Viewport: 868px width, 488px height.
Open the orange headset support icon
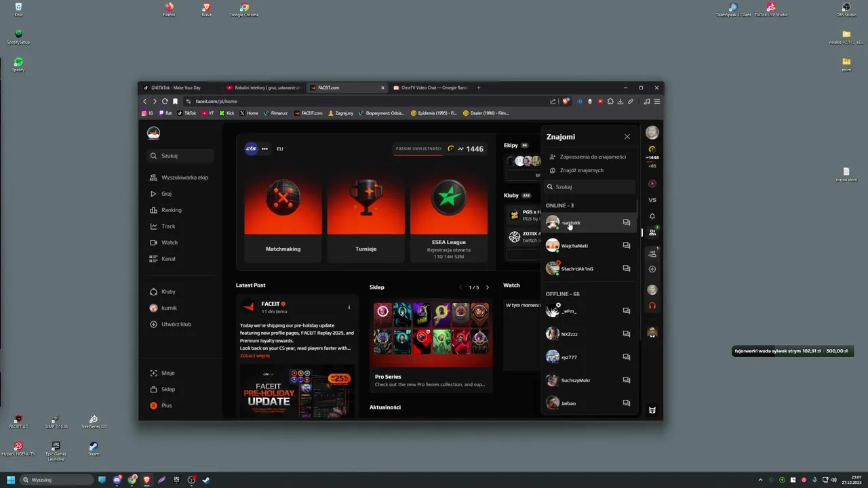click(652, 306)
